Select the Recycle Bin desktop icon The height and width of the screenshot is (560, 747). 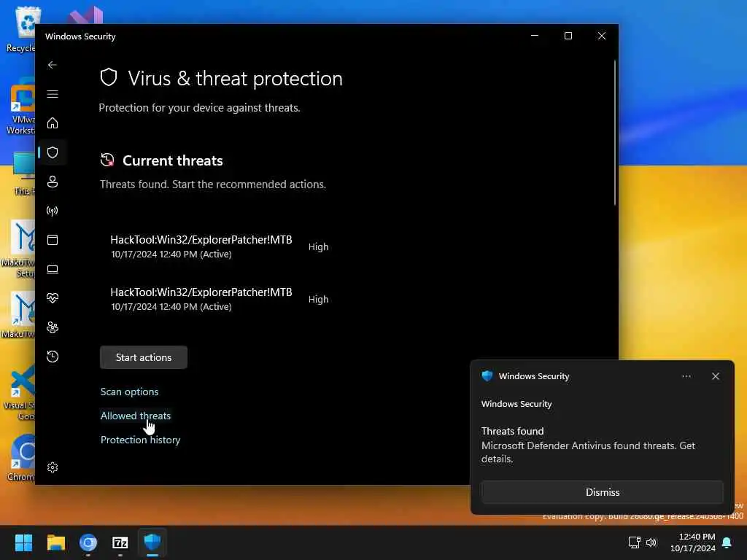tap(21, 29)
